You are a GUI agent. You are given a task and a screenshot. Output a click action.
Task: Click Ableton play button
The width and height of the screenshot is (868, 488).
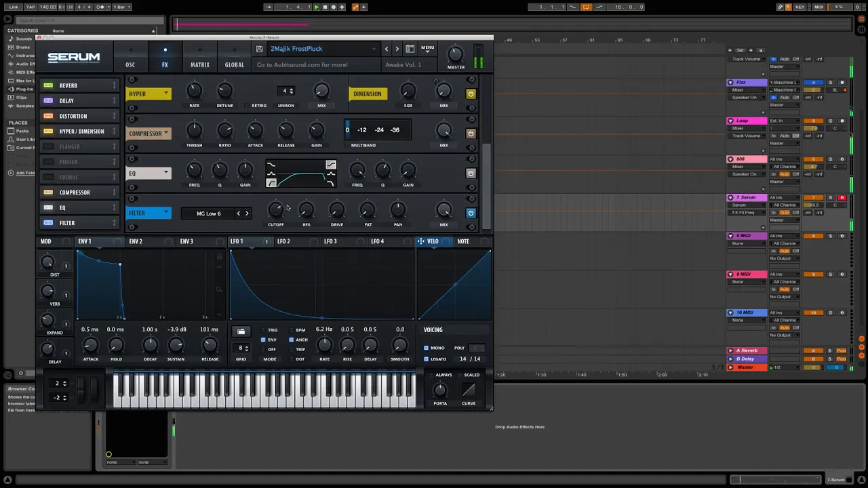click(316, 7)
